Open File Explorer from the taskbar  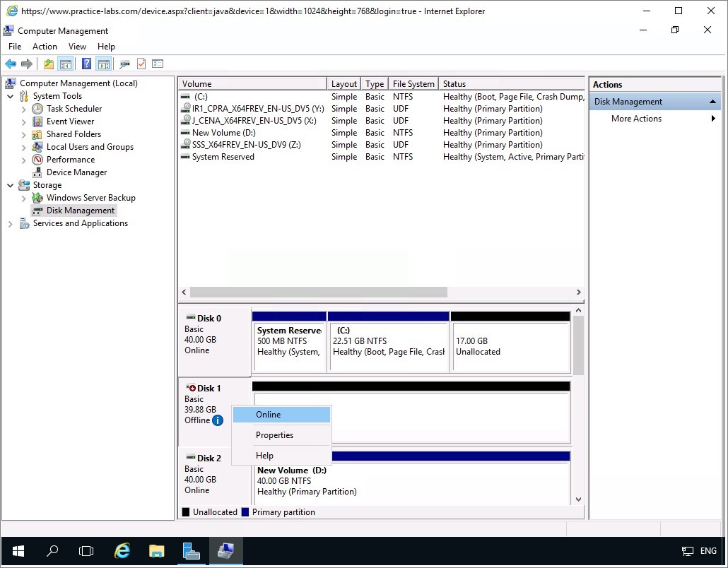coord(156,551)
